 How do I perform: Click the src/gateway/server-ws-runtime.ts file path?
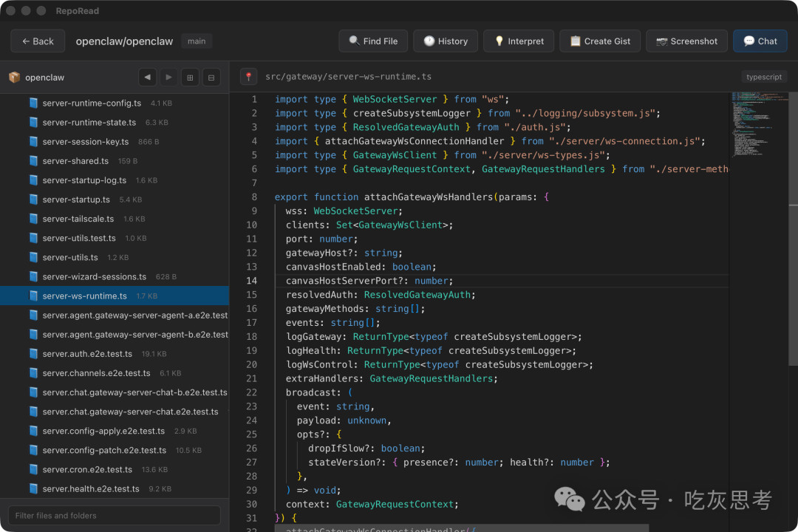348,77
